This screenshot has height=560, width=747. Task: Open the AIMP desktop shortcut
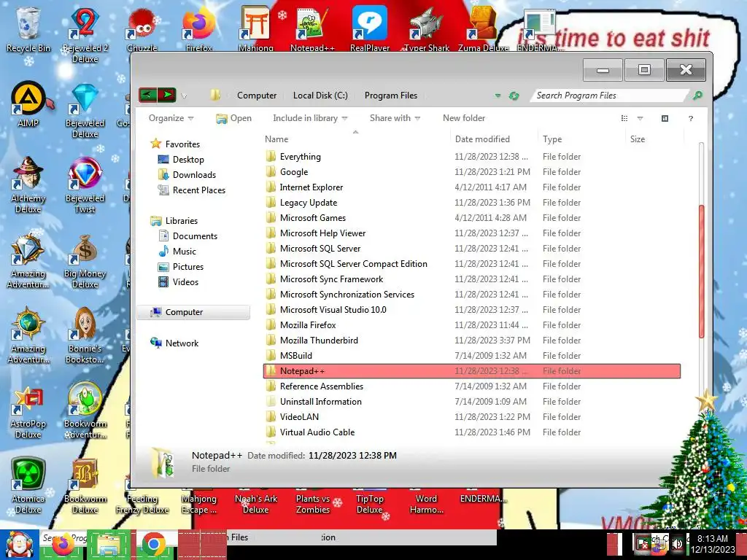point(28,105)
